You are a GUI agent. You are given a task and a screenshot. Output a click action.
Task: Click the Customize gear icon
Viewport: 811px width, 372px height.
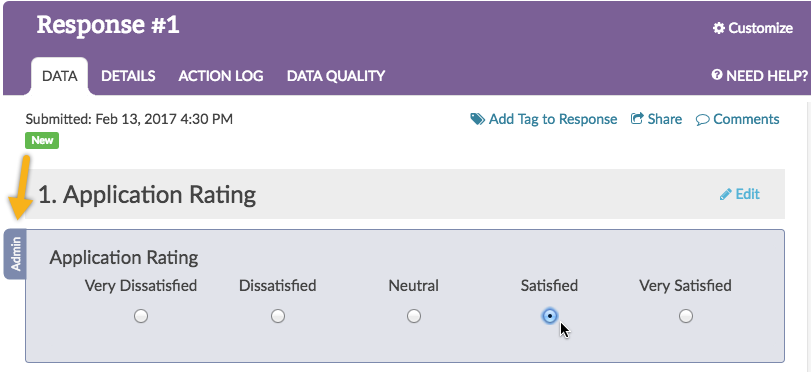718,28
